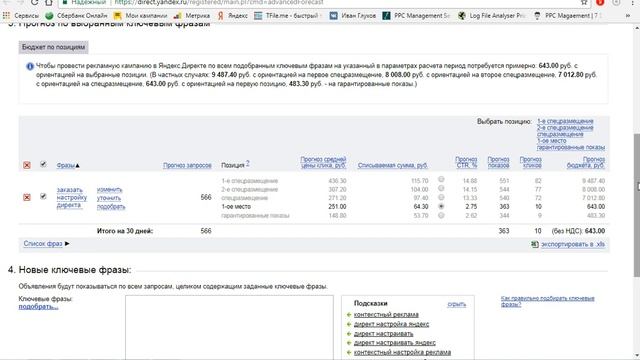Image resolution: width=640 pixels, height=360 pixels.
Task: Open the Метрика bookmark
Action: click(x=191, y=16)
